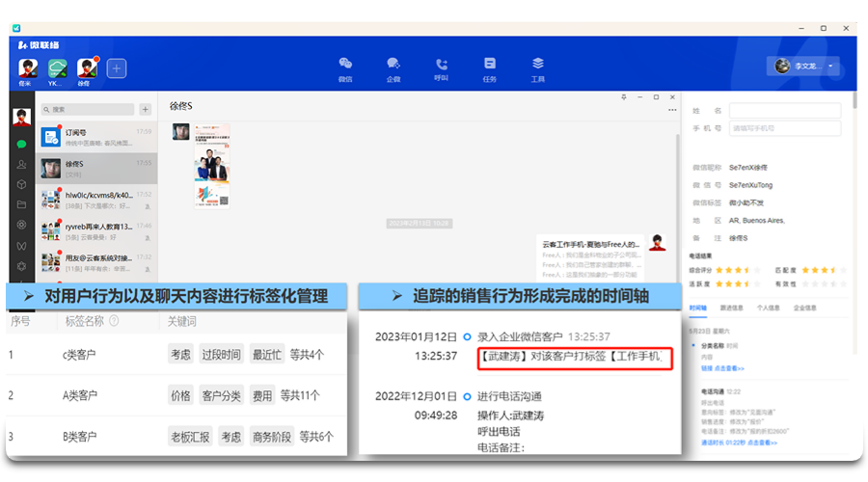Open the 微信 module in top navigation
The image size is (868, 482).
[x=345, y=67]
